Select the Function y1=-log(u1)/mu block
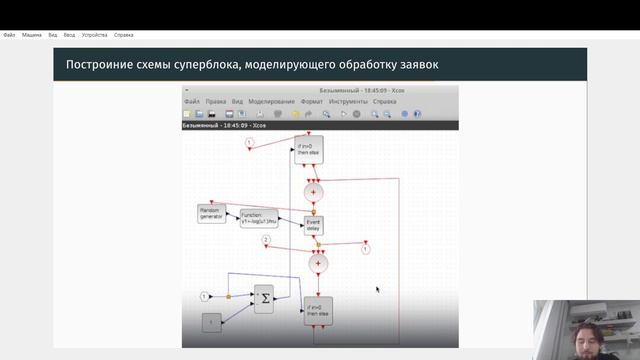This screenshot has height=360, width=640. (259, 218)
